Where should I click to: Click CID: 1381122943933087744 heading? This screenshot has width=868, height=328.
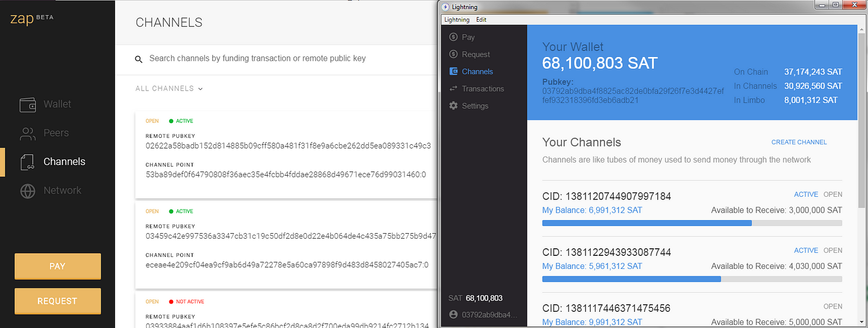coord(607,253)
